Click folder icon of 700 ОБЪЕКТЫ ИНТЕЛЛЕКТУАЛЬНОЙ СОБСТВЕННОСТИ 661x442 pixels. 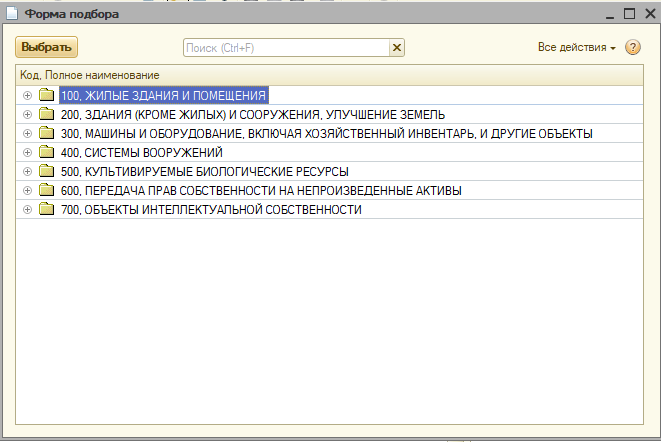46,210
